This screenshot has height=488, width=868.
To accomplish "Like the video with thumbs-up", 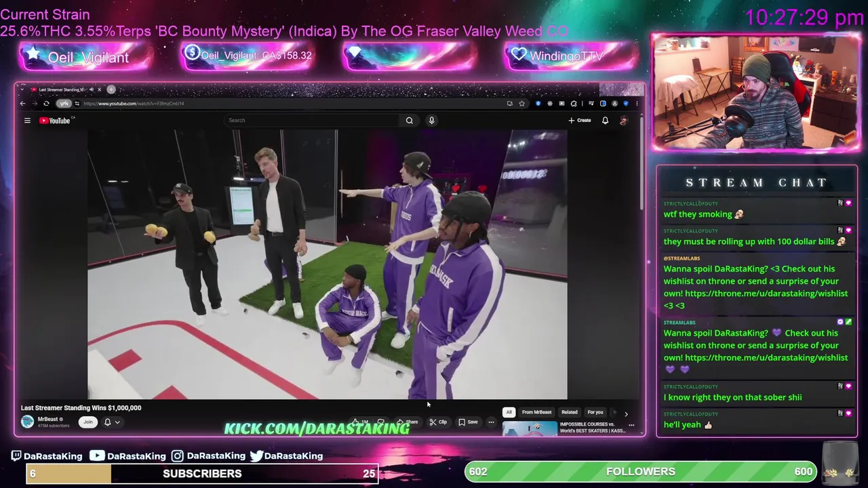I will 360,422.
